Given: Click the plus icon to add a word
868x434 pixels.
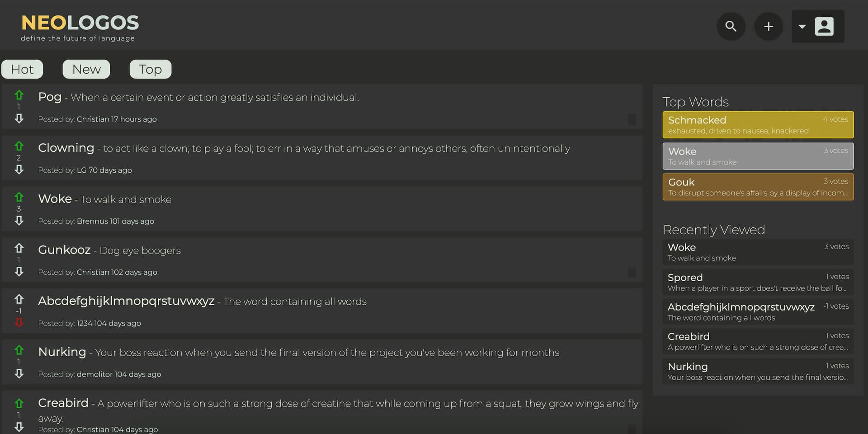Looking at the screenshot, I should coord(768,27).
